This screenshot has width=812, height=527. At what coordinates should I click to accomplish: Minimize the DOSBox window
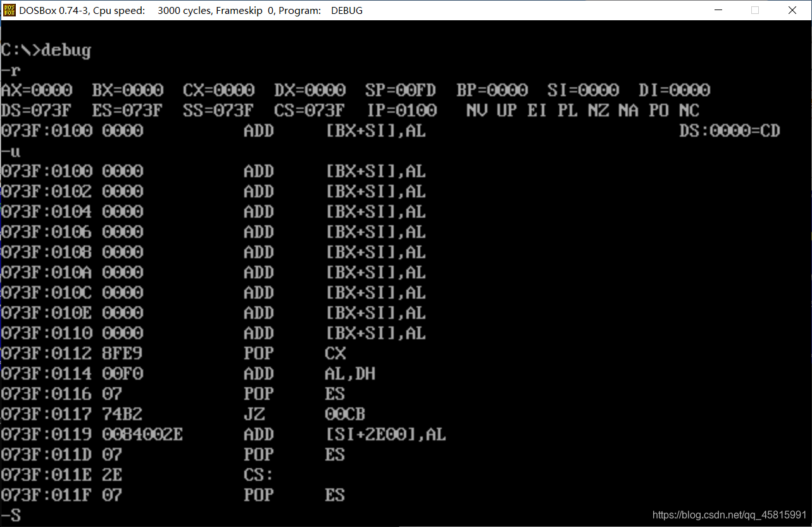[x=718, y=10]
